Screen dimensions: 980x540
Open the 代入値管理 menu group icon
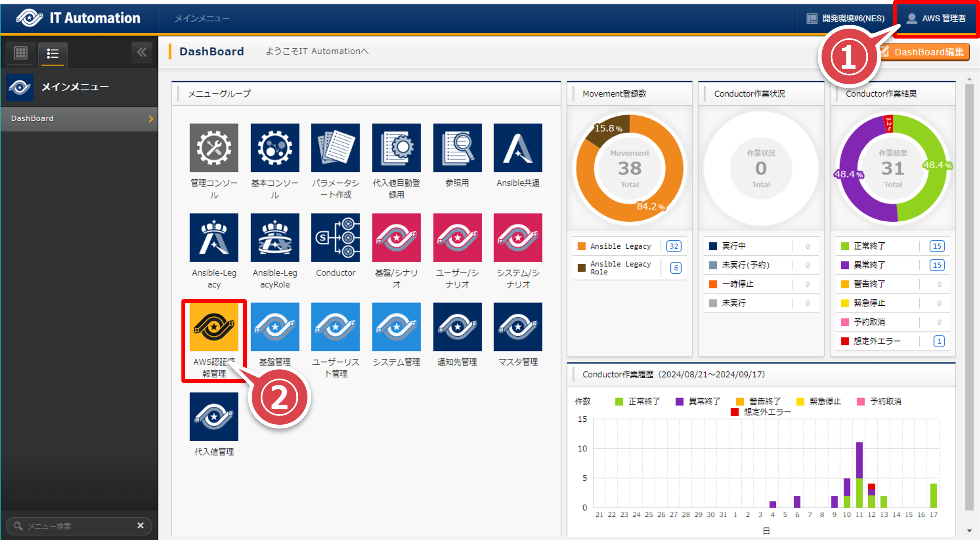pos(214,417)
